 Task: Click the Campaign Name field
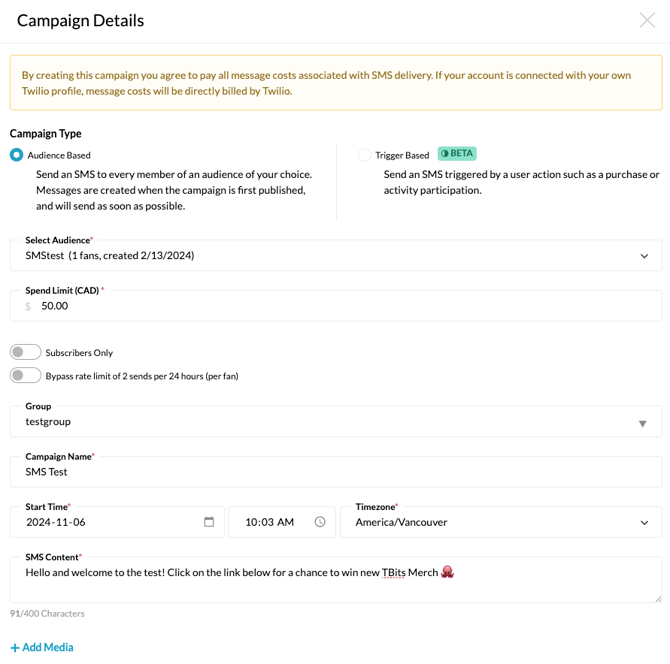335,472
